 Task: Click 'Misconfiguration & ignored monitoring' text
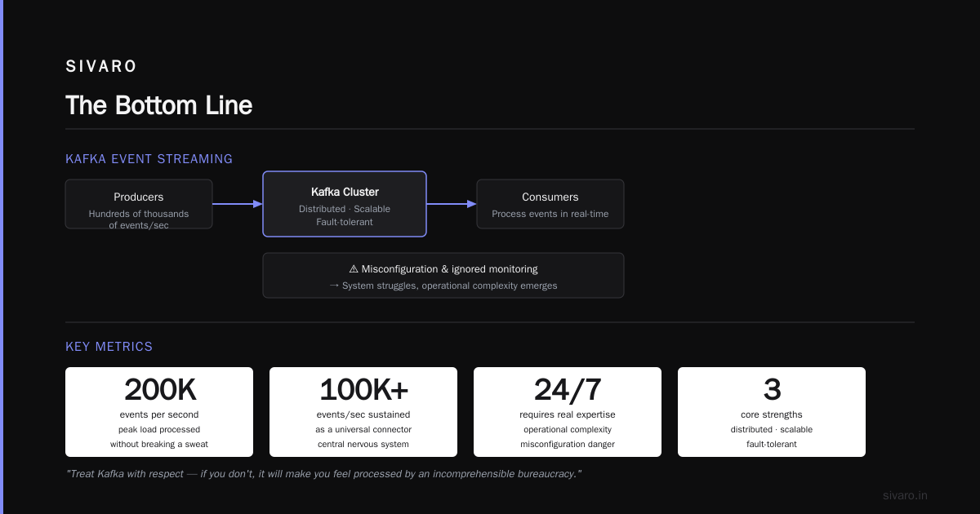(450, 268)
